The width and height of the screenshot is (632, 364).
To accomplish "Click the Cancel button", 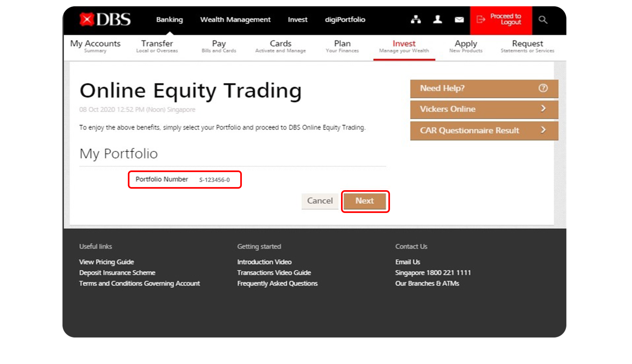I will (x=320, y=201).
